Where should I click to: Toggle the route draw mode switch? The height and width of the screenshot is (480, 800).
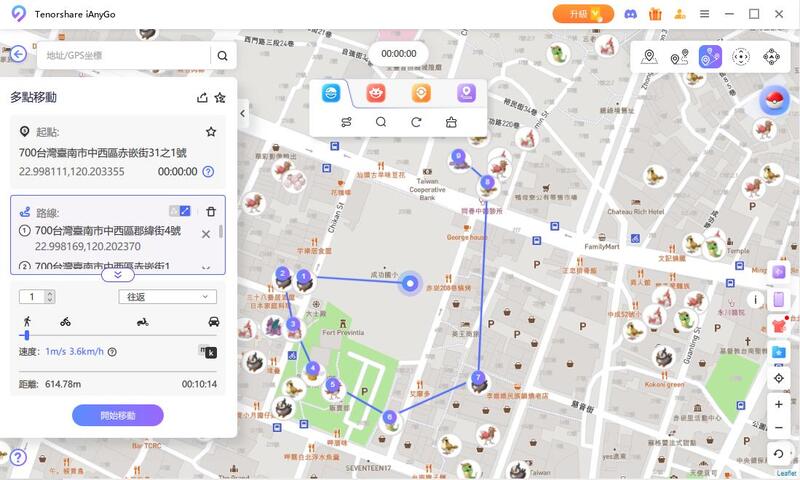point(180,211)
